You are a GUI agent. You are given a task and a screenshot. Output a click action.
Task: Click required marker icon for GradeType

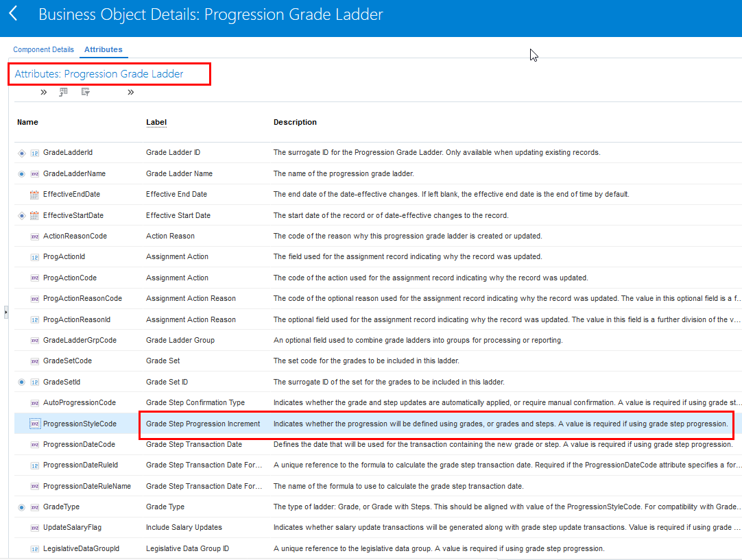tap(22, 507)
